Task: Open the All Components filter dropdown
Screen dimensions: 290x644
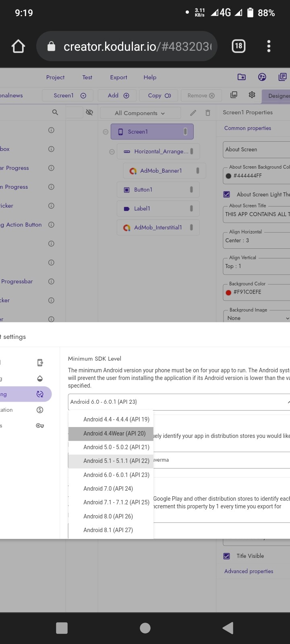Action: click(140, 113)
